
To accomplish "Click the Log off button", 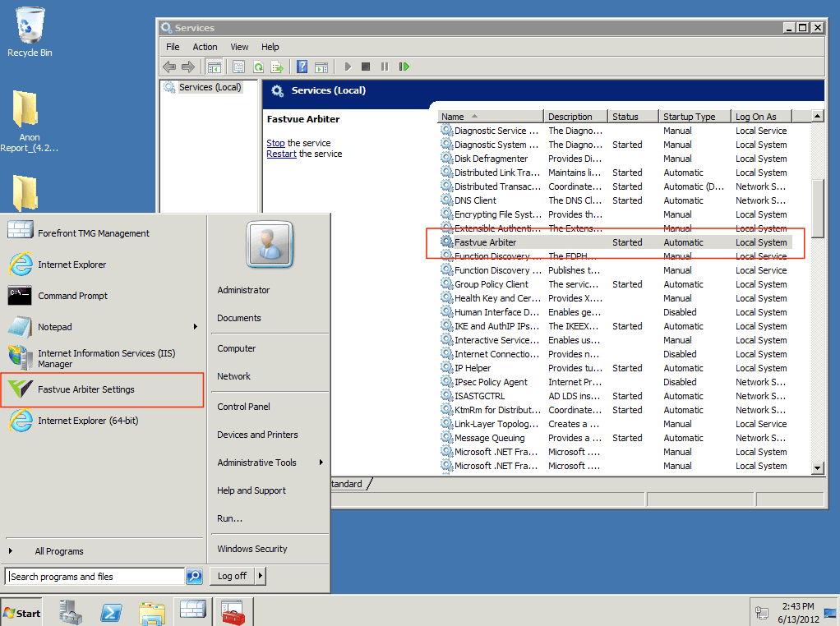I will (x=233, y=576).
